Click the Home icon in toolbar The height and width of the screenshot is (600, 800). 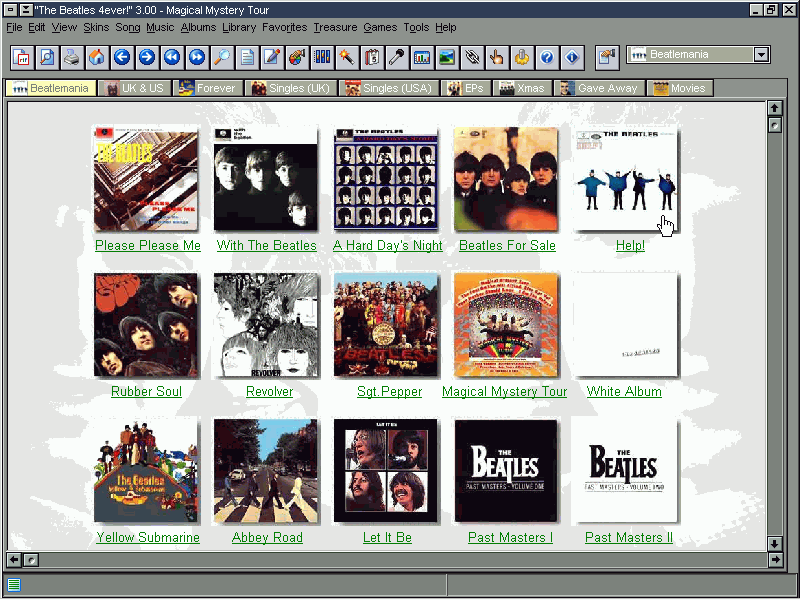pyautogui.click(x=96, y=57)
